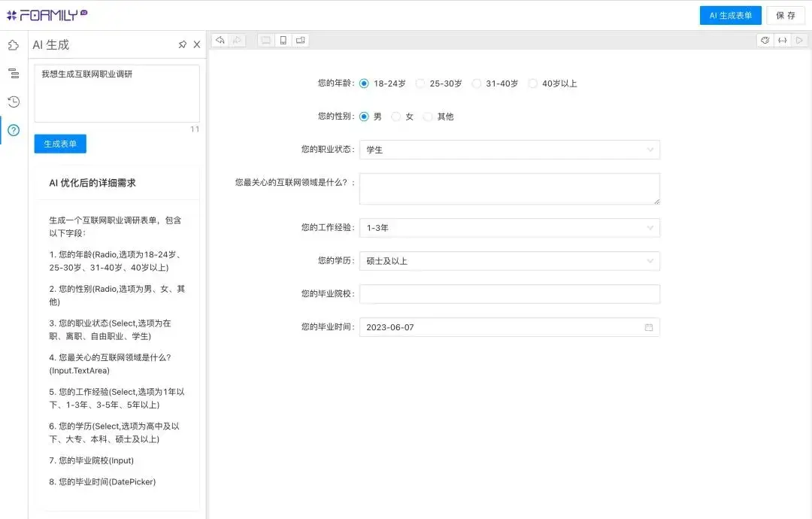Click requirement item 5. 您的工作经验
Image resolution: width=812 pixels, height=519 pixels.
117,399
